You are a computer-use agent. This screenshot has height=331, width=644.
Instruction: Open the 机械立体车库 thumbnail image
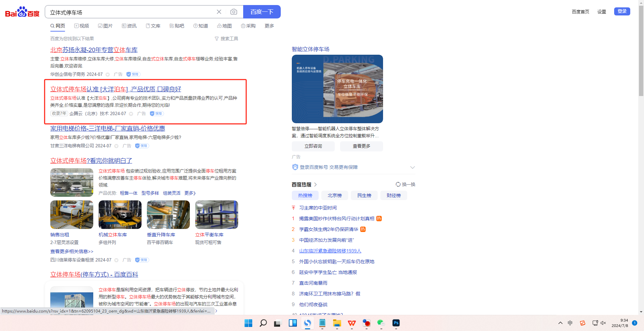120,215
